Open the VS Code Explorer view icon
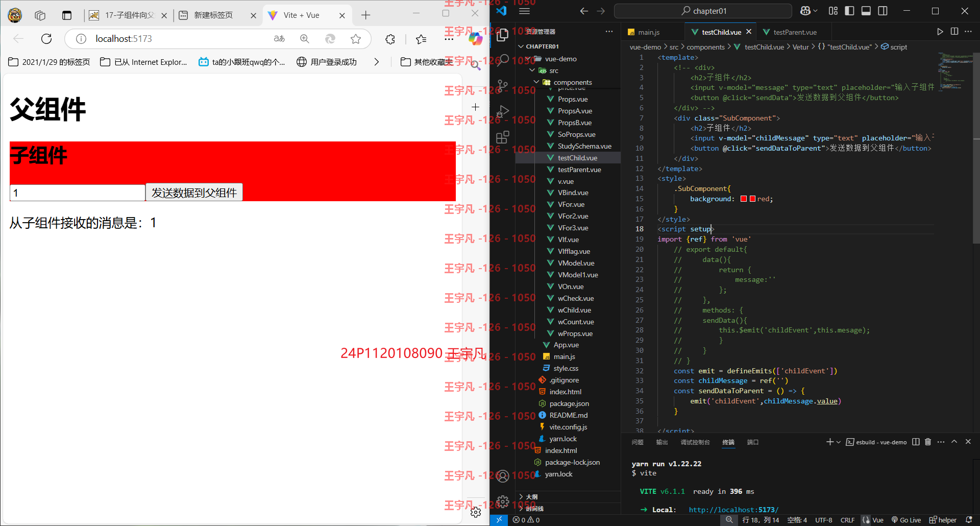Screen dimensions: 980x526 tap(503, 34)
